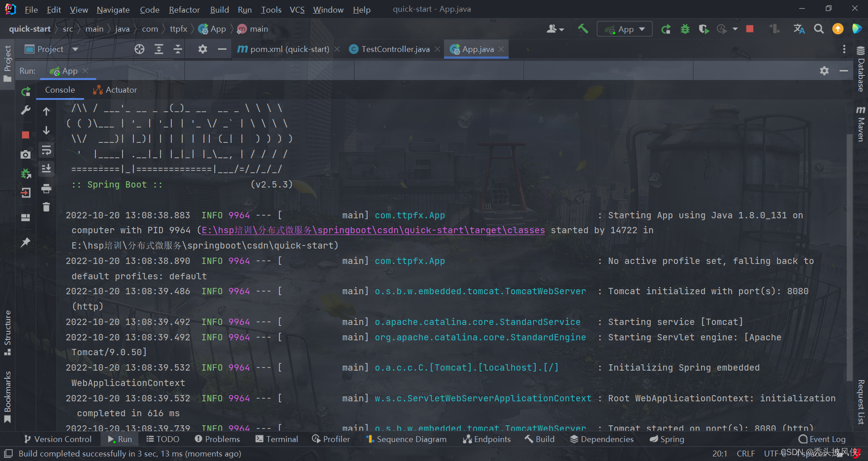
Task: Switch to the Actuator tab
Action: (x=115, y=90)
